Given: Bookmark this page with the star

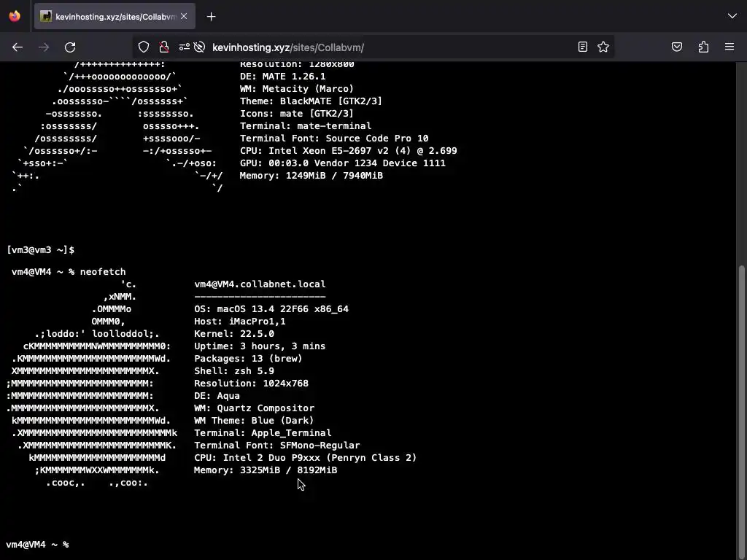Looking at the screenshot, I should [603, 47].
